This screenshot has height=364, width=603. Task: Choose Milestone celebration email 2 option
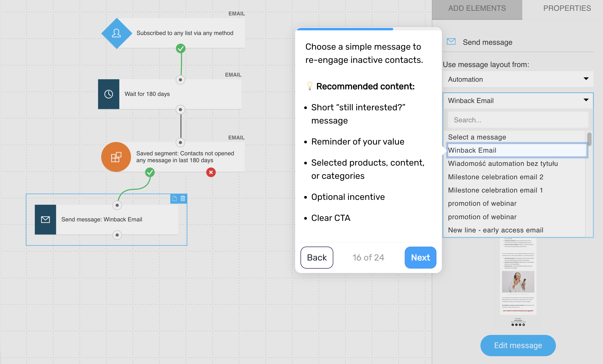pyautogui.click(x=496, y=177)
